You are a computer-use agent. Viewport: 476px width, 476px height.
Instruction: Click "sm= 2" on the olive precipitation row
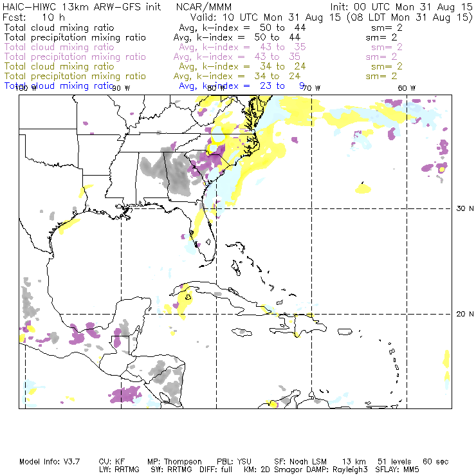381,76
